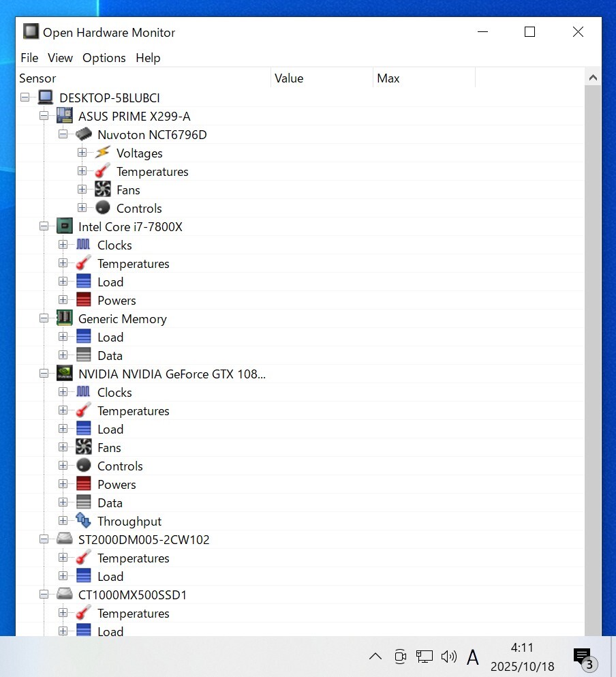Open the File menu

29,58
